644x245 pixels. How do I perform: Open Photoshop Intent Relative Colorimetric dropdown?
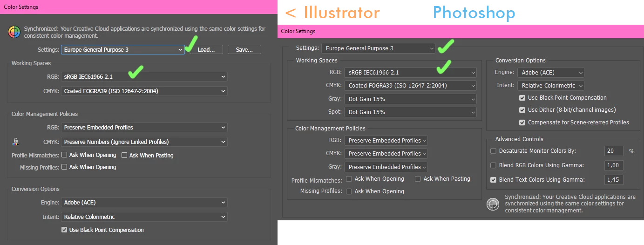pos(551,85)
